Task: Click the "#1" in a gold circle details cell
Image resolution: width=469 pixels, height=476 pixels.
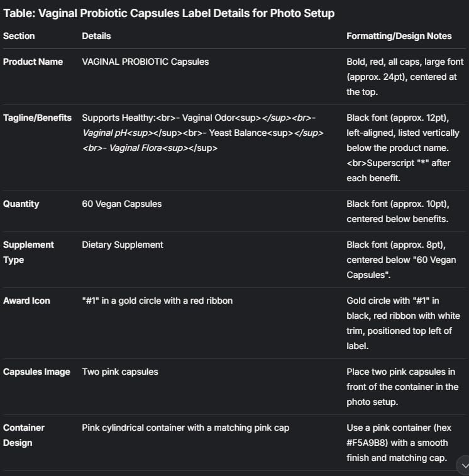Action: click(x=157, y=301)
